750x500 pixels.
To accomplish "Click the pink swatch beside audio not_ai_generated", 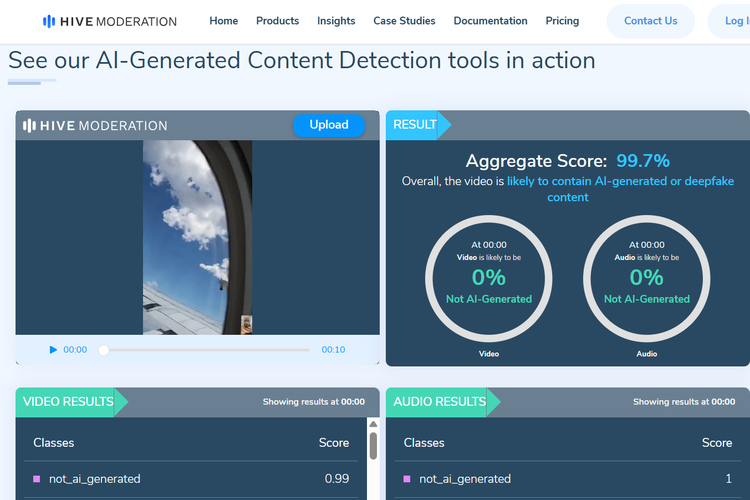I will [x=407, y=479].
